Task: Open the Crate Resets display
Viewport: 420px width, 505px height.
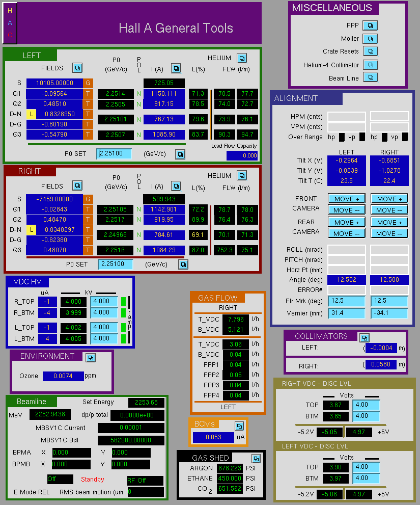Action: [371, 51]
